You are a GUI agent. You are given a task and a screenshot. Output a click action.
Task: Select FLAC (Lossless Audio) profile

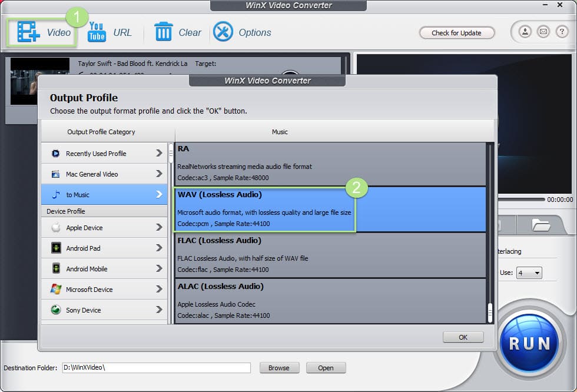[x=330, y=255]
